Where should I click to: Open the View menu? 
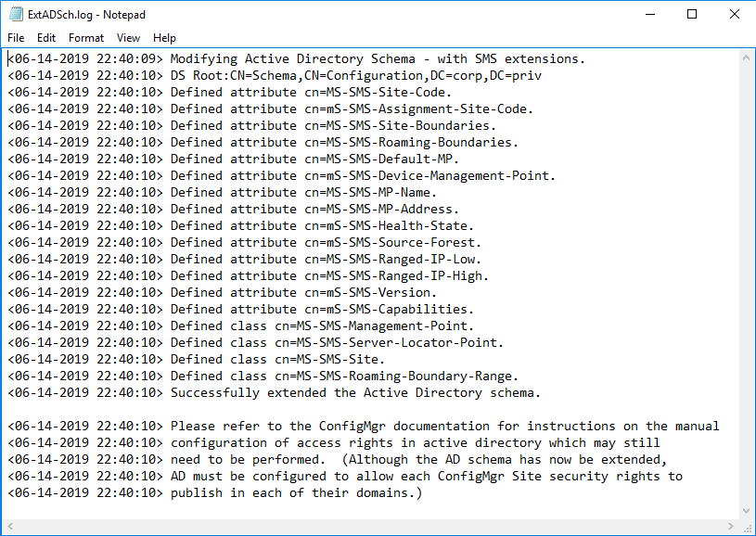pyautogui.click(x=128, y=38)
